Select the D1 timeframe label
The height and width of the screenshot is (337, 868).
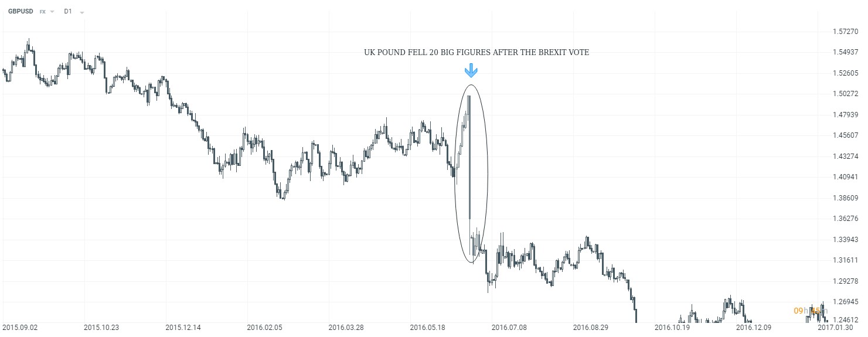click(x=68, y=12)
